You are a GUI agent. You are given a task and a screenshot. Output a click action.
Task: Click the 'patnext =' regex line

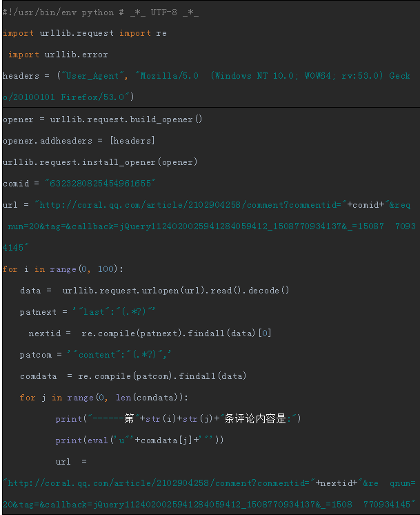tap(88, 312)
